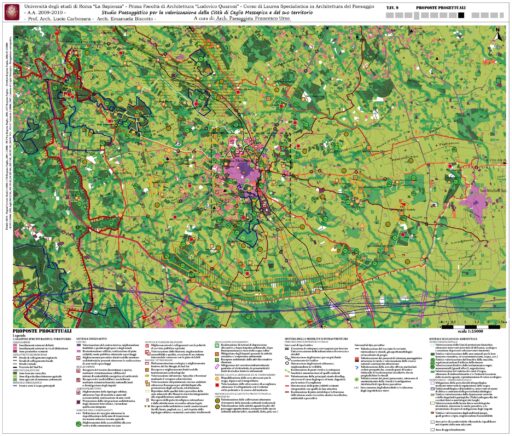The width and height of the screenshot is (512, 436).
Task: Click the black square in the header index strip
Action: coord(461,15)
